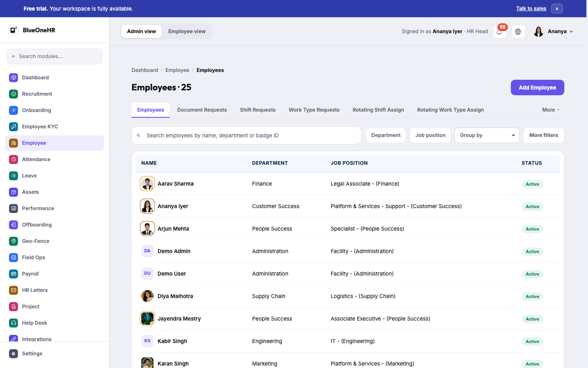Open the HR Letters envelope icon
Image resolution: width=588 pixels, height=368 pixels.
13,290
